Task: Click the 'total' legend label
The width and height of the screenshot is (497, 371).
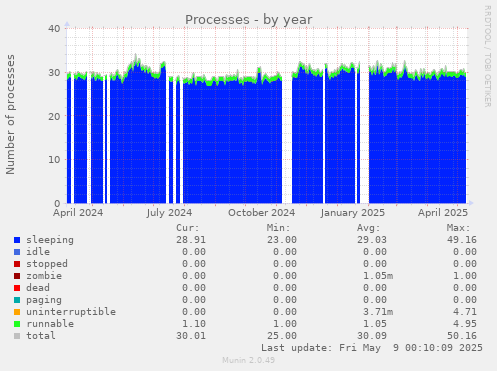Action: [x=41, y=336]
